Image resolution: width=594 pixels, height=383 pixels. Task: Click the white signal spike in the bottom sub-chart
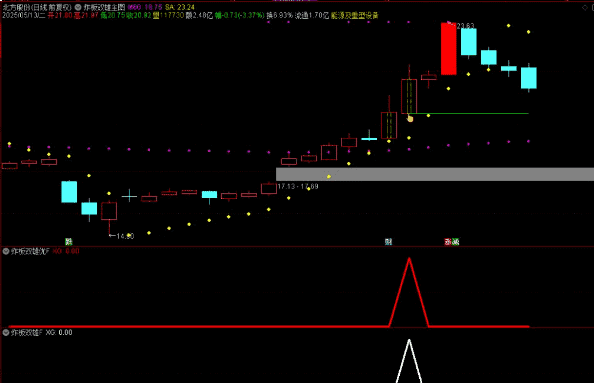coord(409,361)
